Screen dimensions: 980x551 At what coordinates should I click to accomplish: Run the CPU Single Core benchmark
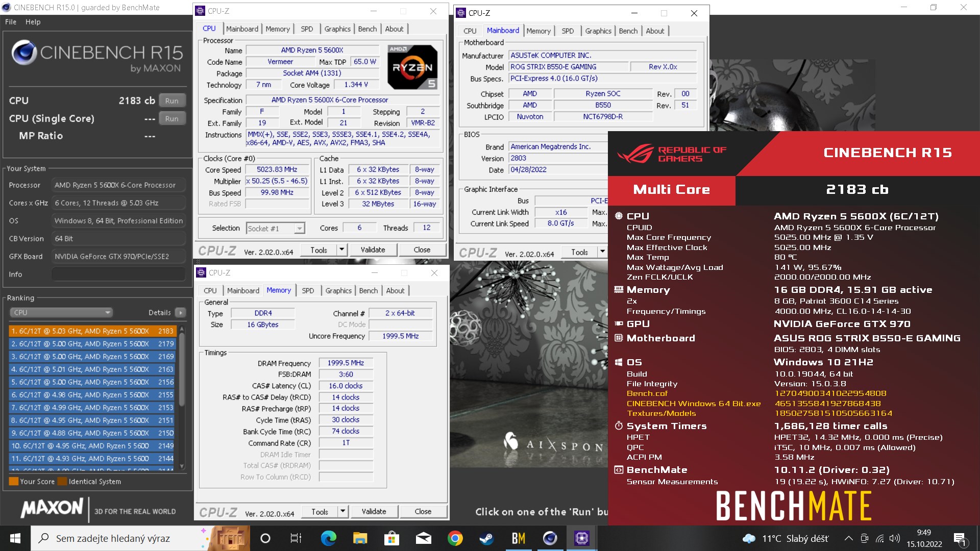pyautogui.click(x=172, y=119)
